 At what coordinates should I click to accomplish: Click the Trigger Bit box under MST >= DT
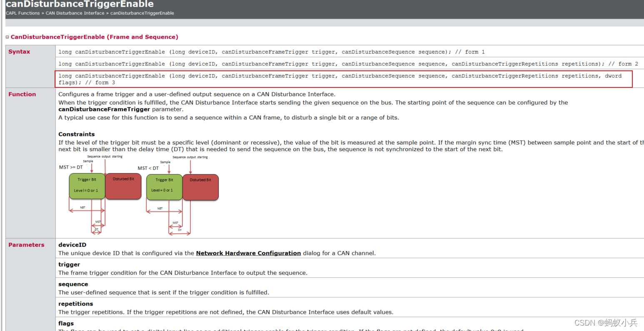click(x=87, y=186)
